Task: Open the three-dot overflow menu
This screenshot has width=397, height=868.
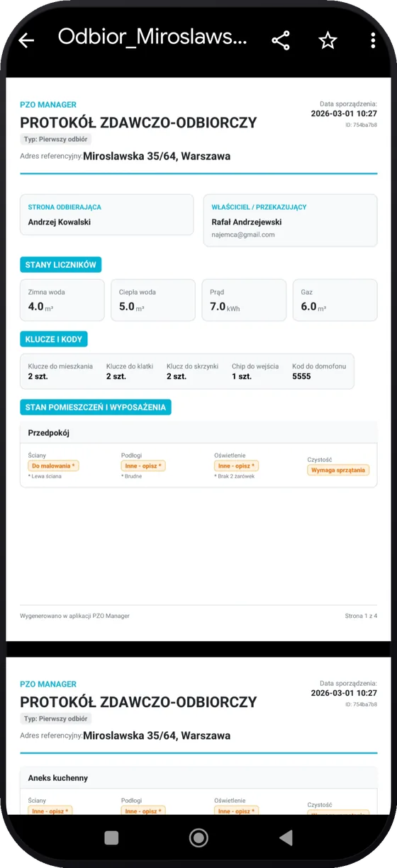Action: pos(373,40)
